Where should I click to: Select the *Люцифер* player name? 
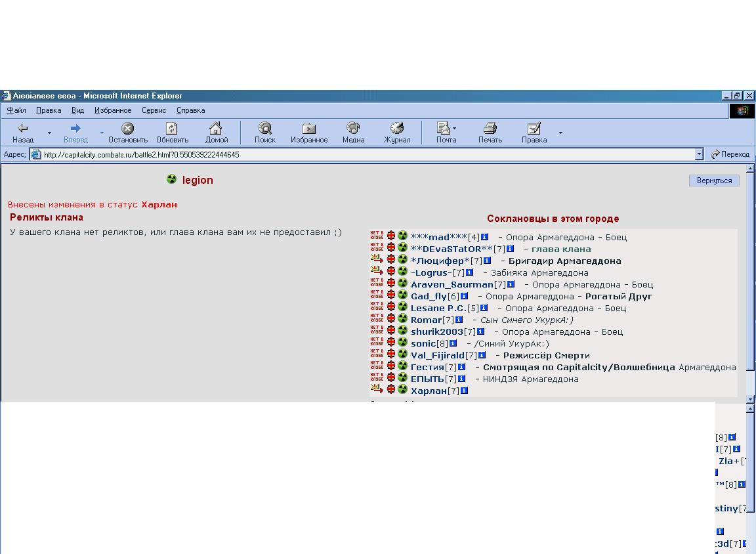point(440,261)
